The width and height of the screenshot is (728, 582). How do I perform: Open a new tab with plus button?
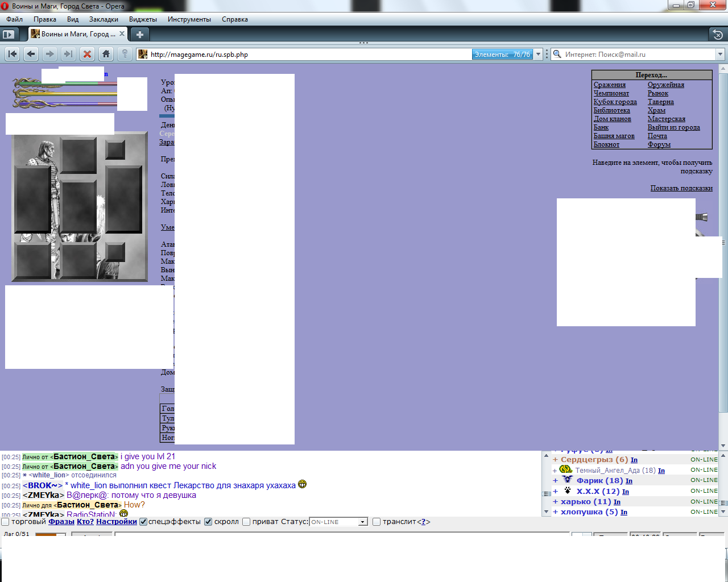[139, 34]
